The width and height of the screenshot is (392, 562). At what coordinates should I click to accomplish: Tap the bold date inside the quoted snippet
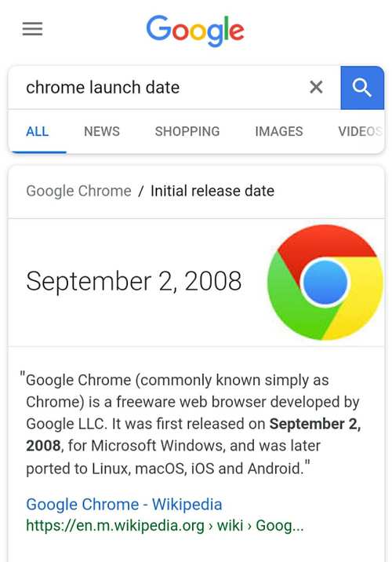coord(194,435)
